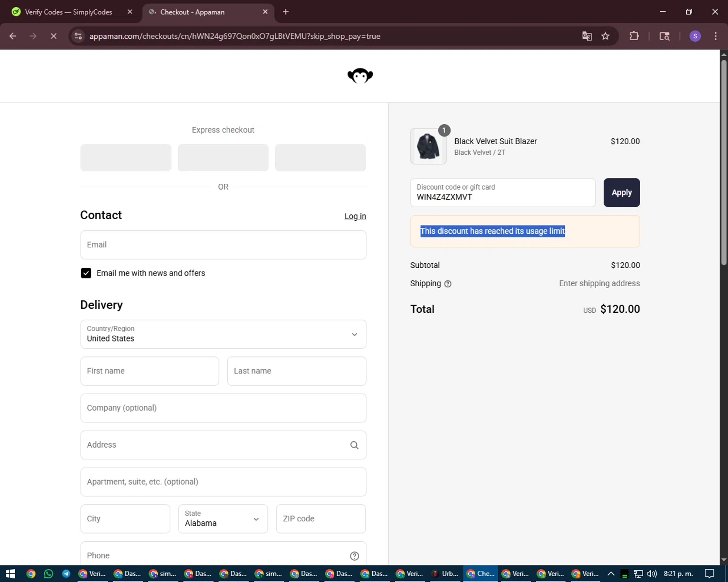
Task: Open the Extensions puzzle icon
Action: [634, 36]
